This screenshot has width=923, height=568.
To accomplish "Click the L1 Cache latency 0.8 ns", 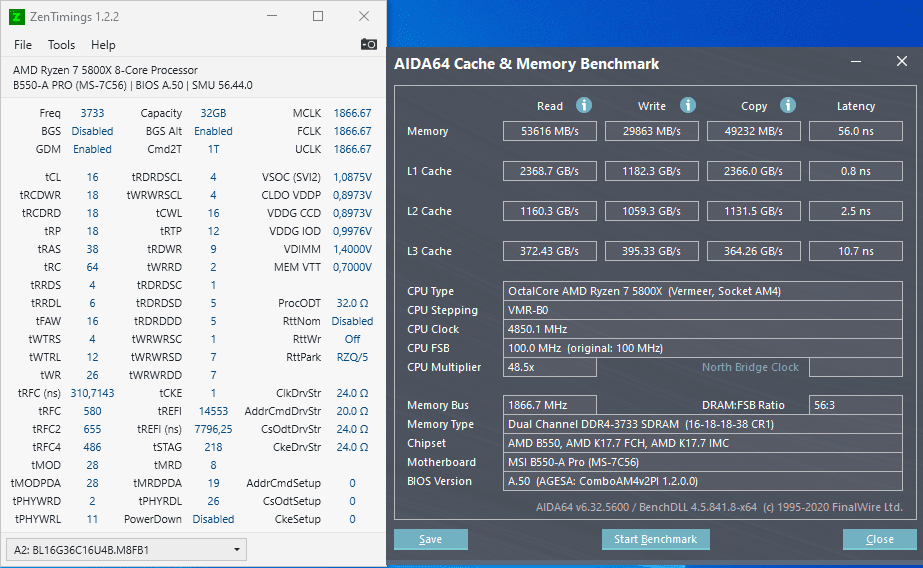I will pyautogui.click(x=856, y=171).
